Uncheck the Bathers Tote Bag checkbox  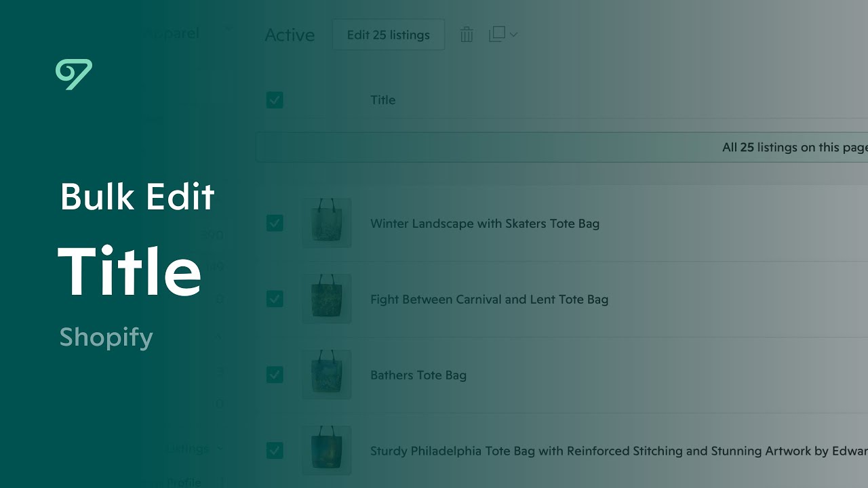275,375
